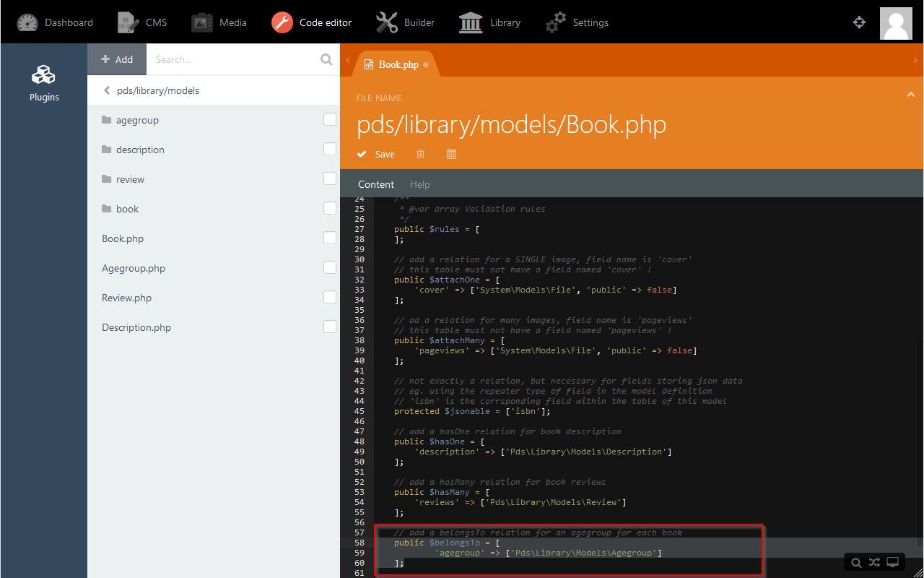Viewport: 924px width, 578px height.
Task: Open the Plugins sidebar icon
Action: point(44,83)
